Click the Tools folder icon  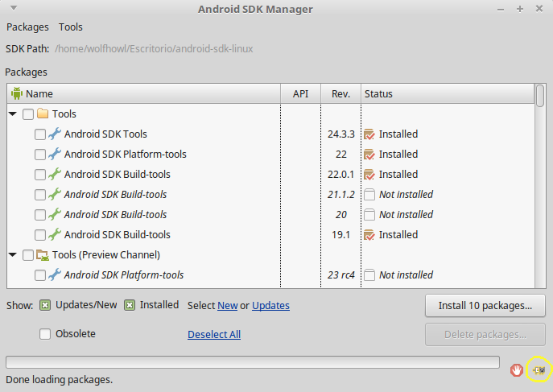click(x=43, y=113)
